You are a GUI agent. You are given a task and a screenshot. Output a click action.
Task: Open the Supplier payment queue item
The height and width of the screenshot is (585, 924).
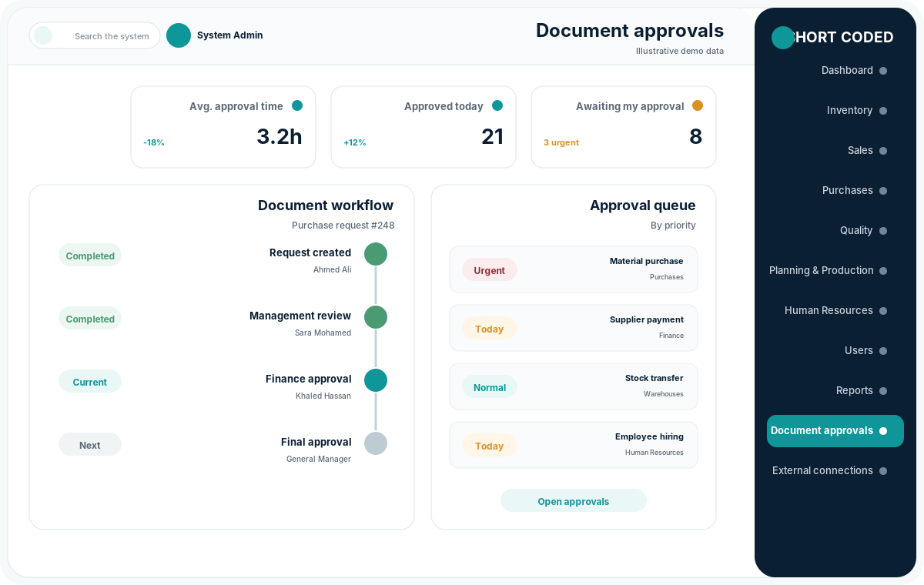tap(574, 328)
